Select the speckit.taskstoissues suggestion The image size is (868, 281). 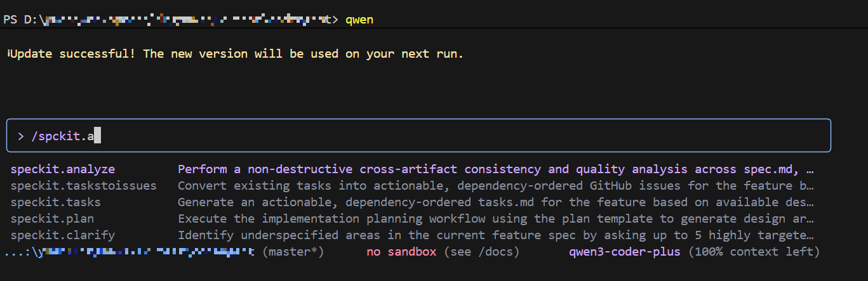tap(83, 186)
